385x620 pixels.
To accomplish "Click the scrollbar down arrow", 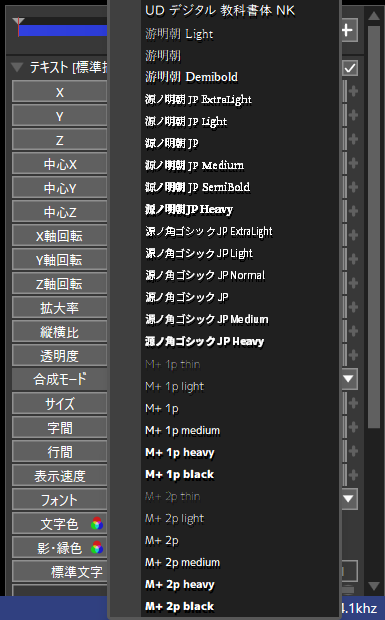I will pos(374,586).
